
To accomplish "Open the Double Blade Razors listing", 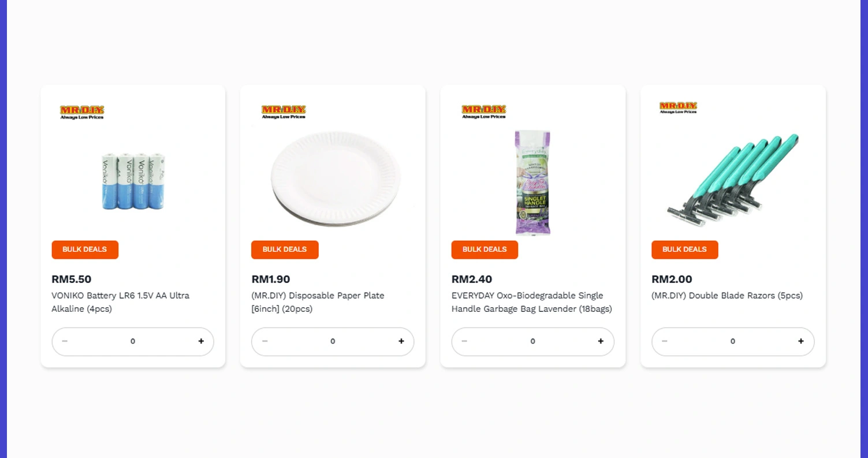I will (x=727, y=295).
